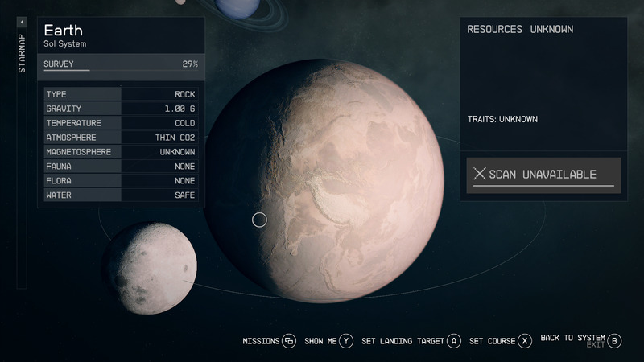This screenshot has width=644, height=362.
Task: Click the Missions controller button icon
Action: point(289,341)
